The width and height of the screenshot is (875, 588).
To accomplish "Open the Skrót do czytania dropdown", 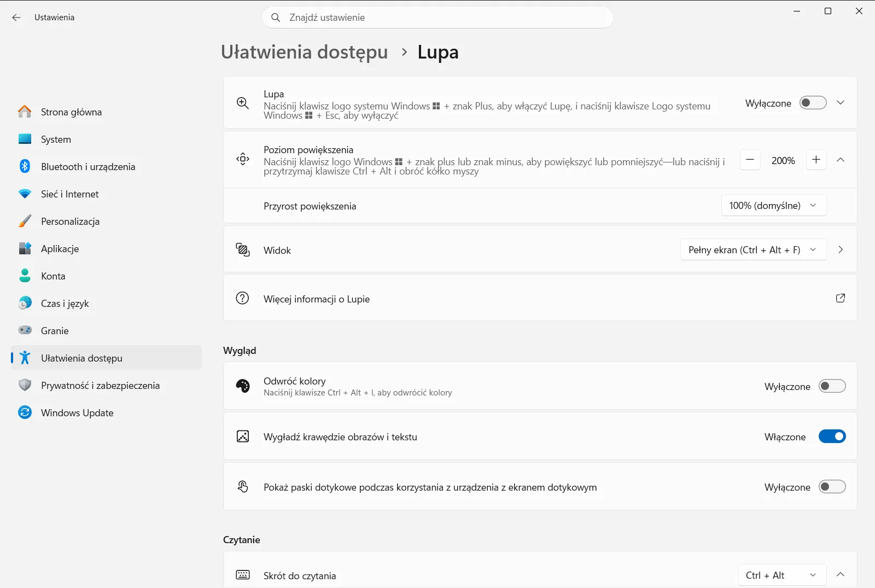I will pyautogui.click(x=781, y=575).
